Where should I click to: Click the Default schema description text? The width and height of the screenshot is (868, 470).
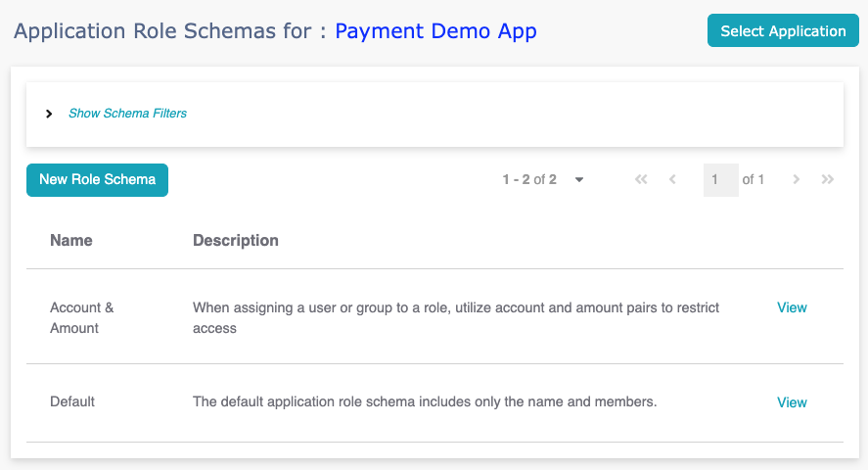click(425, 401)
